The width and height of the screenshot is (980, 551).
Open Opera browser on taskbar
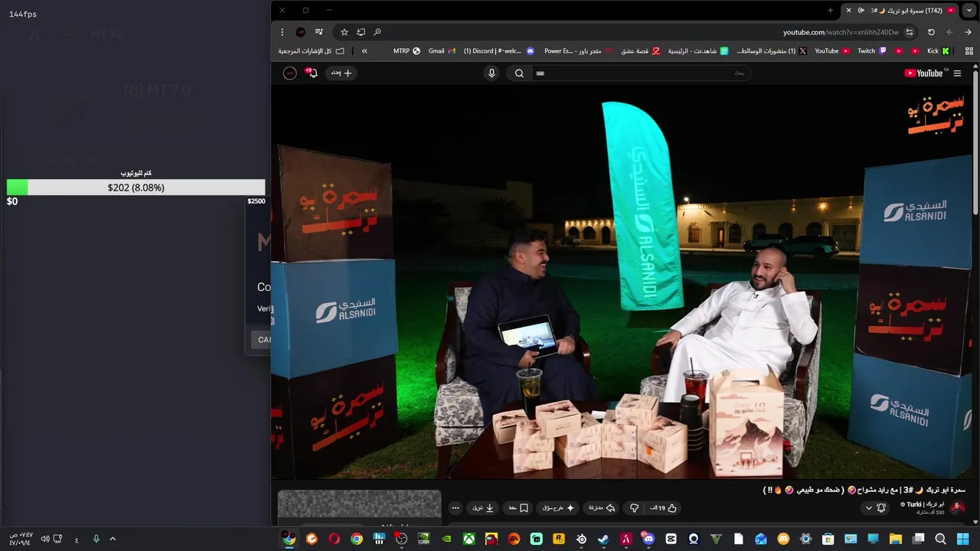(334, 539)
